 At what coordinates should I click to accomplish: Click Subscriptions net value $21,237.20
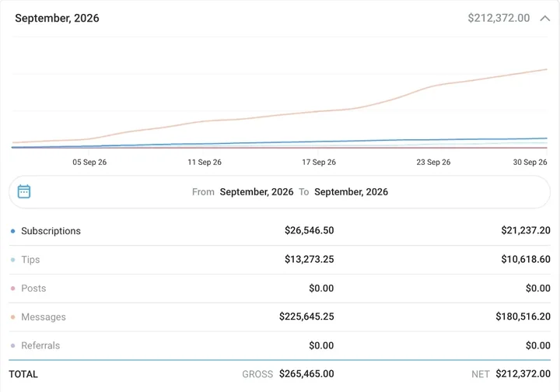526,230
